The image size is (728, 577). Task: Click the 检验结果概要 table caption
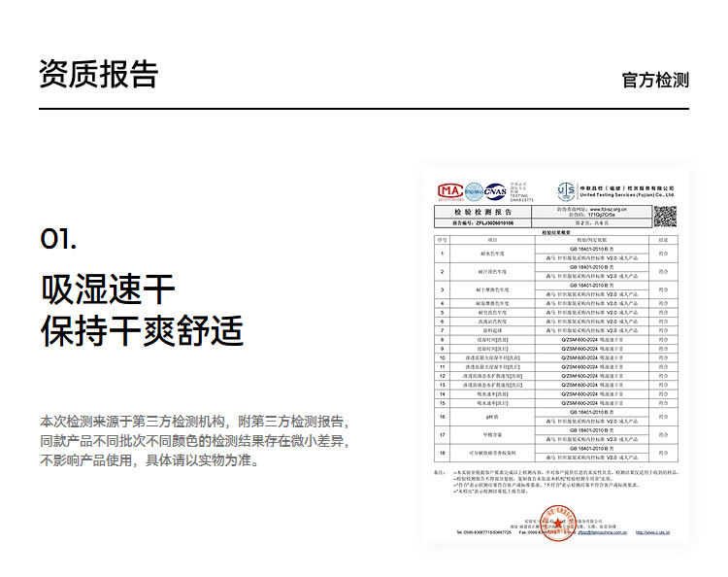[x=556, y=232]
